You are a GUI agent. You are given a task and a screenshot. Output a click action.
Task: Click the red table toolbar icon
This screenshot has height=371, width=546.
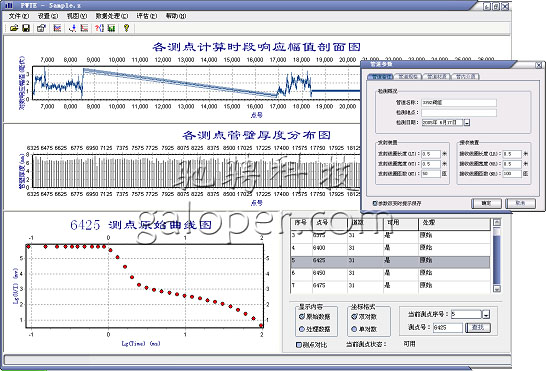tap(84, 28)
